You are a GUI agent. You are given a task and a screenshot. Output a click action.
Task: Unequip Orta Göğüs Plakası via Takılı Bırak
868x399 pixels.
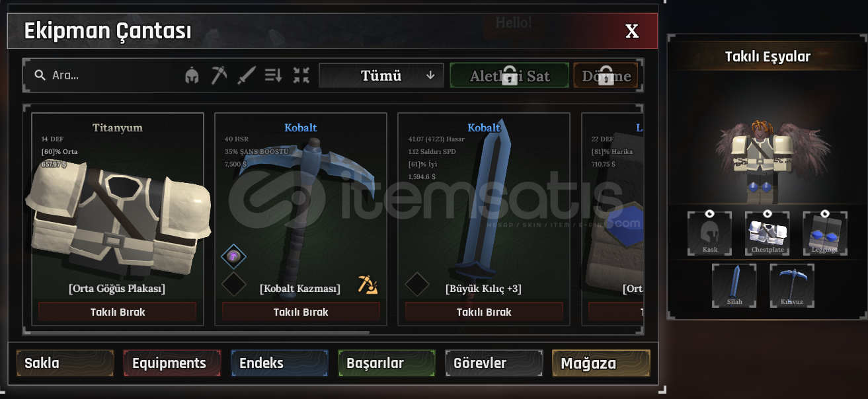pos(118,312)
